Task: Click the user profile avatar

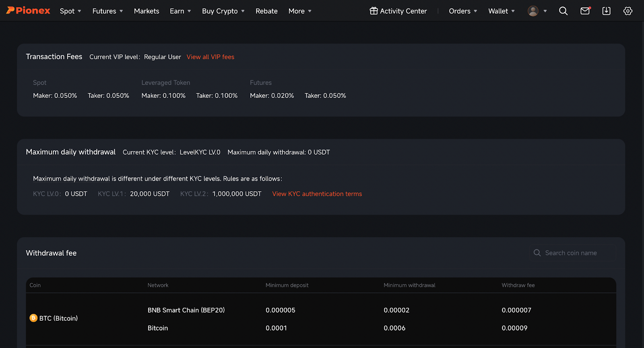Action: (x=533, y=11)
